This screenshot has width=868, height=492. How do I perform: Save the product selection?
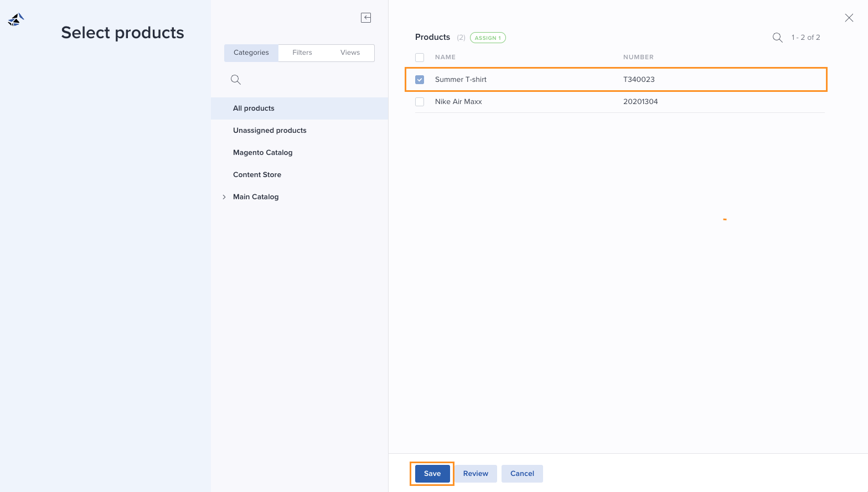tap(432, 474)
